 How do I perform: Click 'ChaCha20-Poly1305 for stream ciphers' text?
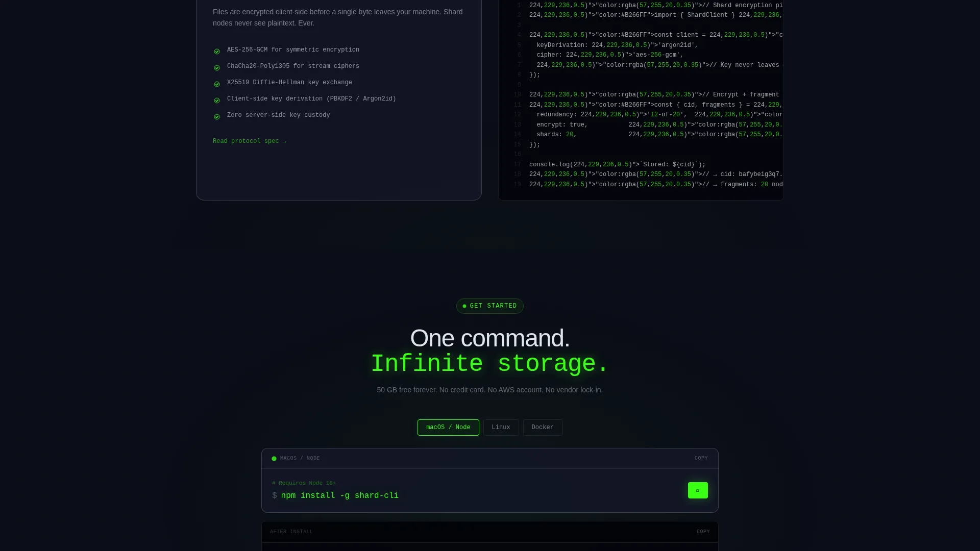coord(293,66)
